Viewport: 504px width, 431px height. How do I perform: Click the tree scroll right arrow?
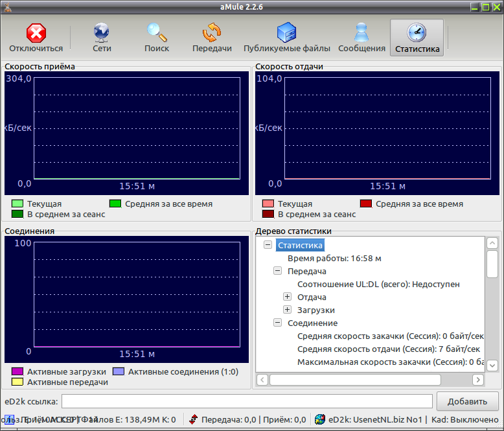pos(478,380)
